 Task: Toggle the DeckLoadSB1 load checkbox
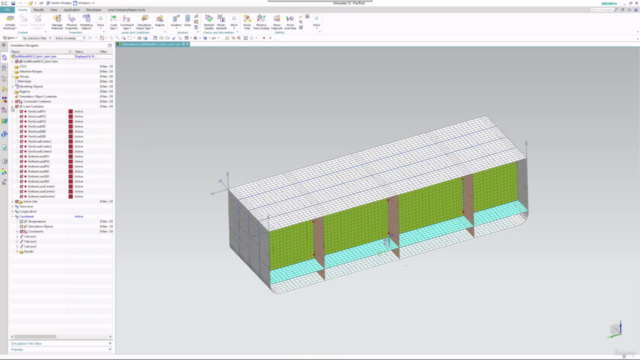22,127
